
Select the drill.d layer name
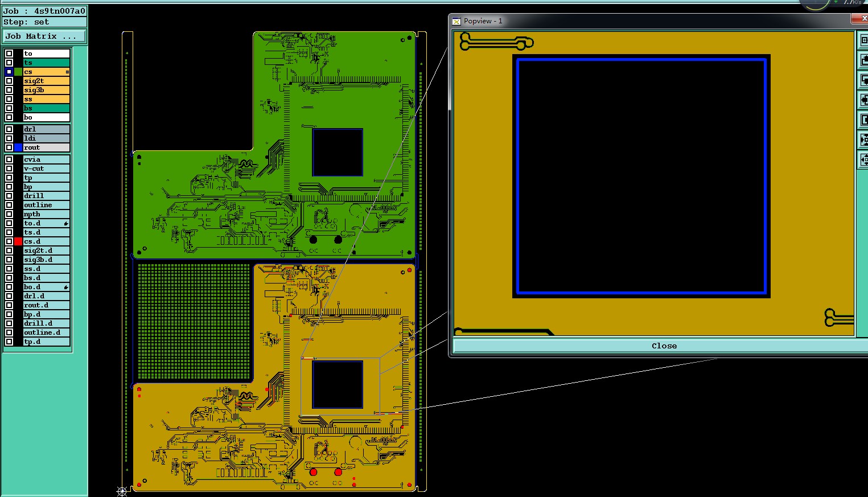[46, 323]
